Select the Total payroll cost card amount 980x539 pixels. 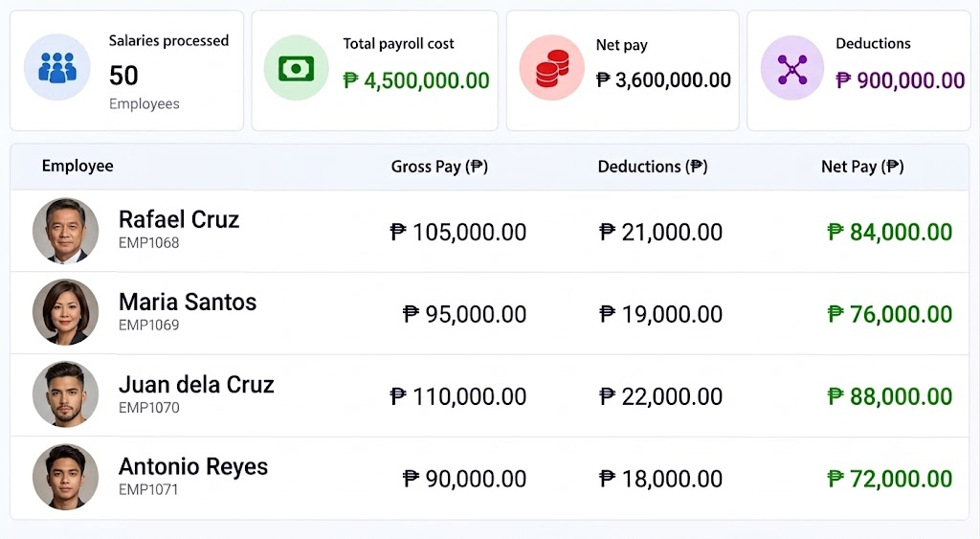416,80
